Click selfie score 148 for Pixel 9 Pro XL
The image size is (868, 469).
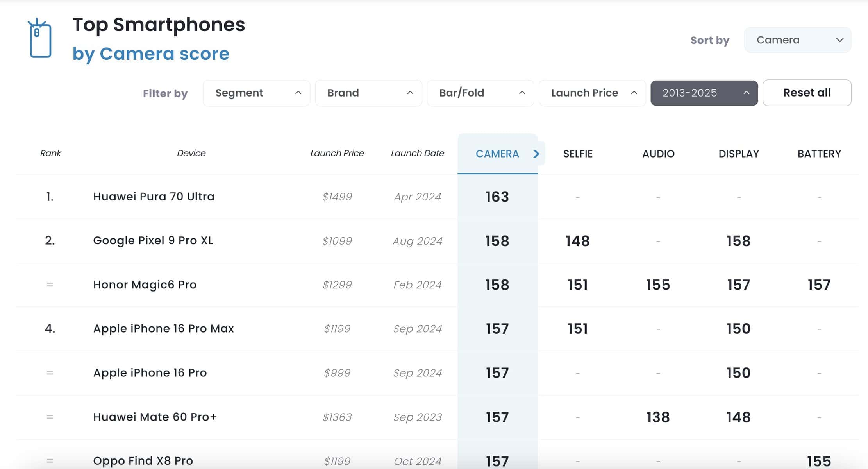point(578,241)
